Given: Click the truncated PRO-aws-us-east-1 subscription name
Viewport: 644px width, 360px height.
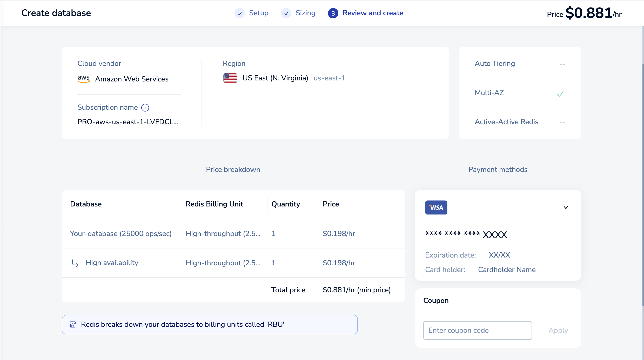Looking at the screenshot, I should 128,122.
